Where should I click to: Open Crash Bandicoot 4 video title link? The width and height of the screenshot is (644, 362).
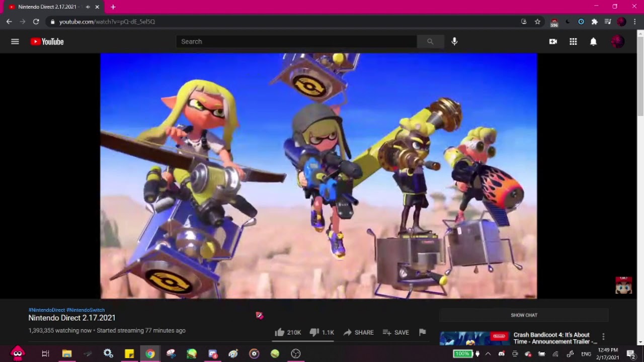[x=555, y=338]
